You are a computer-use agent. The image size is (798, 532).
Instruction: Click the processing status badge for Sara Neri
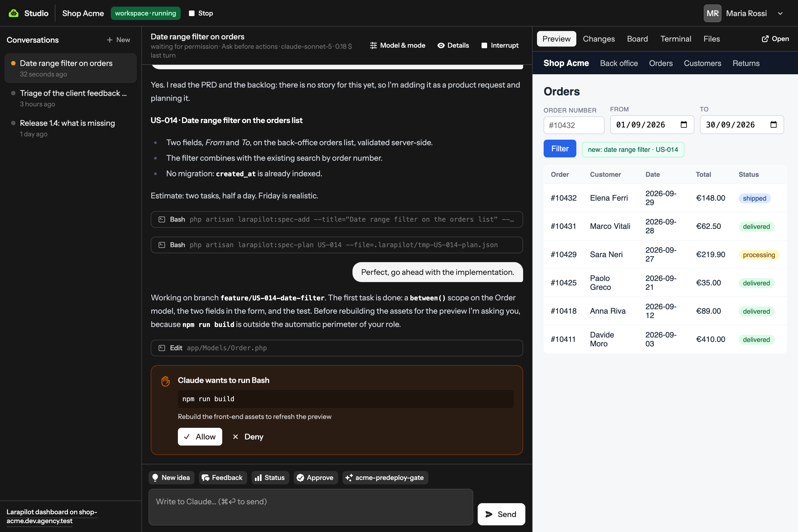tap(759, 255)
